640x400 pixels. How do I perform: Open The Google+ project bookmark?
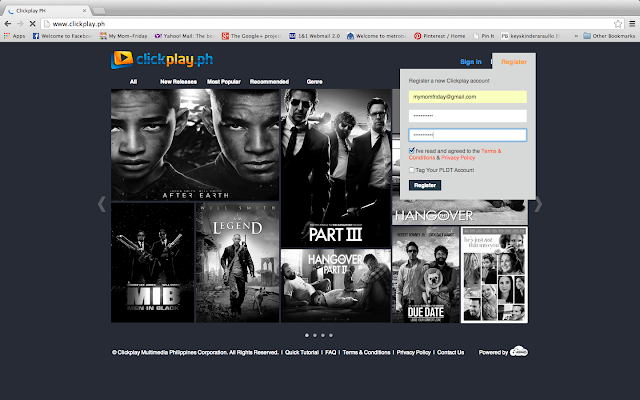[251, 36]
